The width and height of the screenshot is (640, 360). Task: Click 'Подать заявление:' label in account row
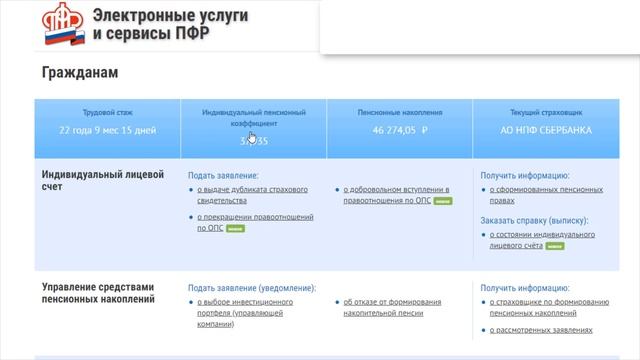click(x=223, y=176)
